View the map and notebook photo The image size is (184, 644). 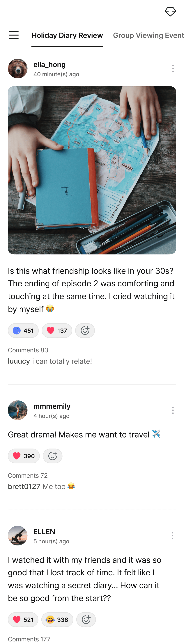(x=92, y=170)
